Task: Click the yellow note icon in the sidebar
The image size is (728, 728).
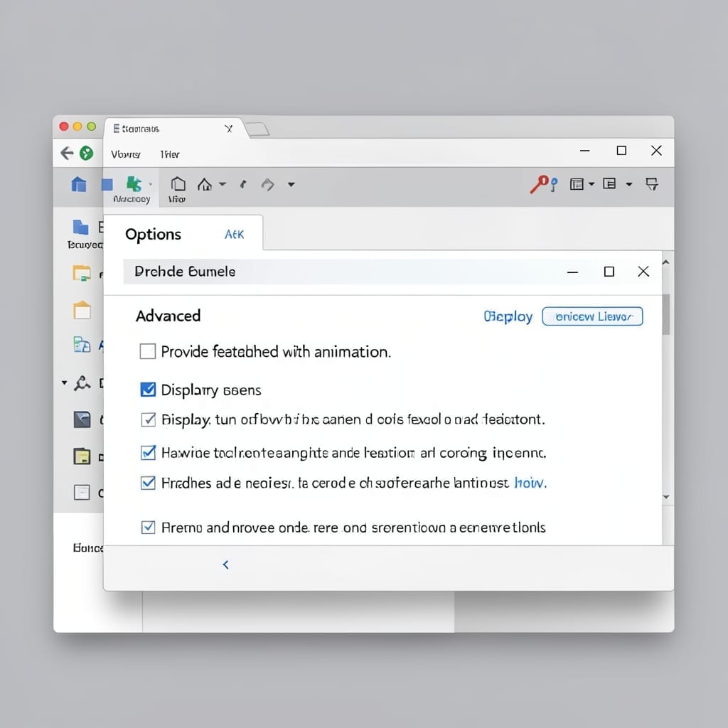Action: (x=82, y=456)
